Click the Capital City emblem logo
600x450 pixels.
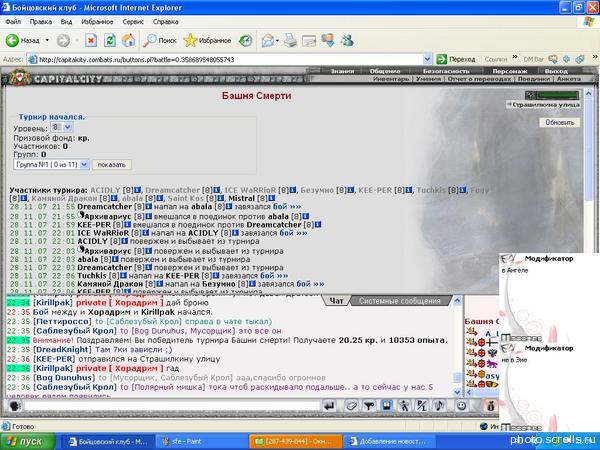pyautogui.click(x=20, y=77)
